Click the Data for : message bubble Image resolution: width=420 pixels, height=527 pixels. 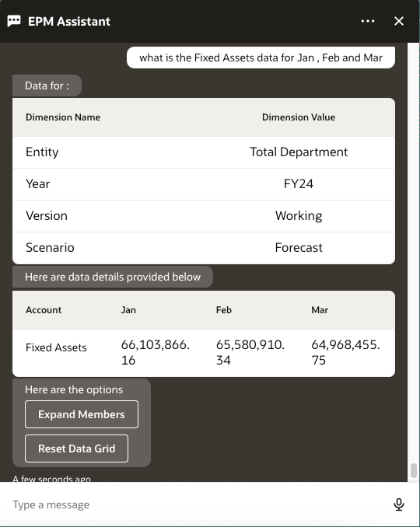(x=47, y=86)
